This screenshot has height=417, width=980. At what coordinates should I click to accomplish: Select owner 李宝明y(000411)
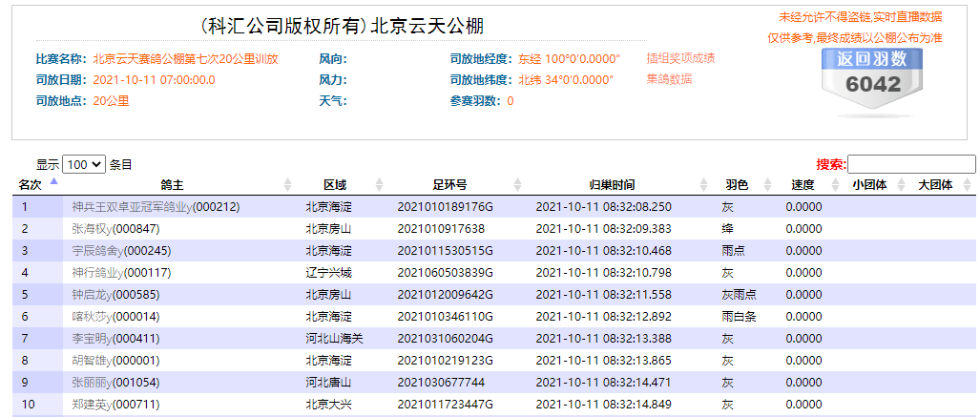pyautogui.click(x=115, y=338)
